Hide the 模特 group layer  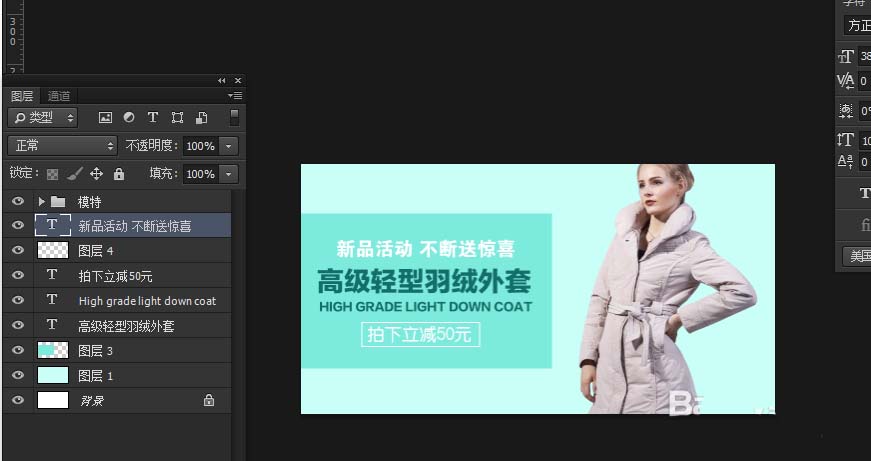pos(18,201)
